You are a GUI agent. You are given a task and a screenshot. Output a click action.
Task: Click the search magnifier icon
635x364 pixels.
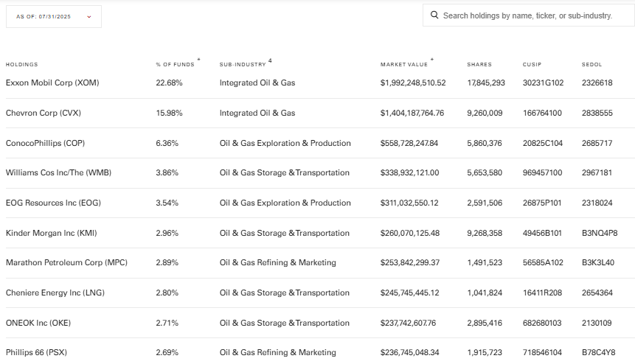coord(434,15)
